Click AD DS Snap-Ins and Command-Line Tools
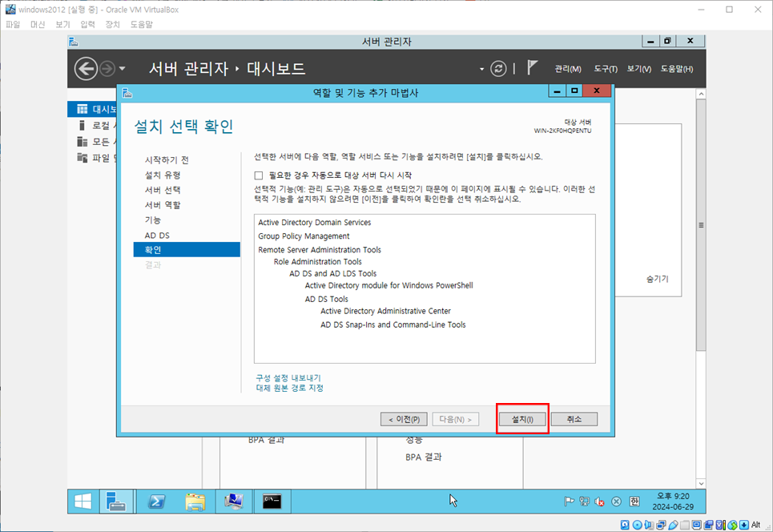Screen dimensions: 773x532 coord(393,325)
